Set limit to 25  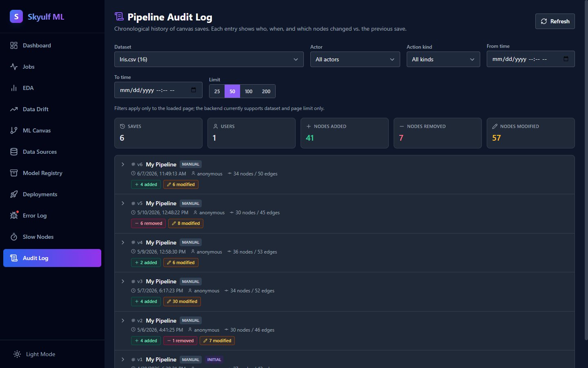pyautogui.click(x=217, y=91)
